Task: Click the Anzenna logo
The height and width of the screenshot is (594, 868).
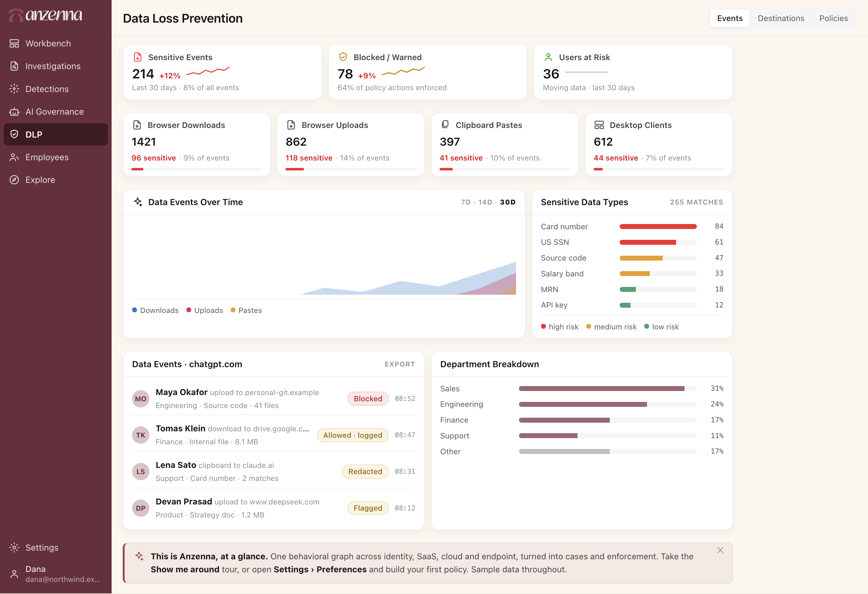Action: point(46,15)
